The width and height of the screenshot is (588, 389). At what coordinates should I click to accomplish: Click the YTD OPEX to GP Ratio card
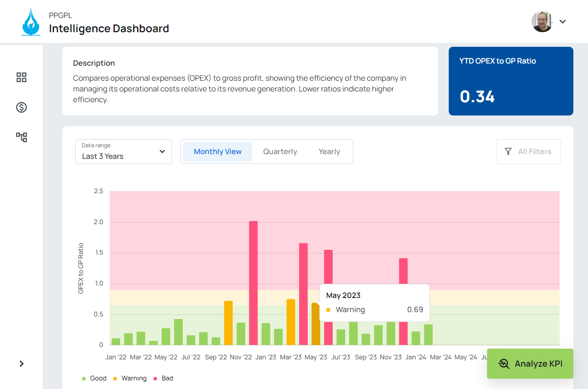pyautogui.click(x=511, y=81)
